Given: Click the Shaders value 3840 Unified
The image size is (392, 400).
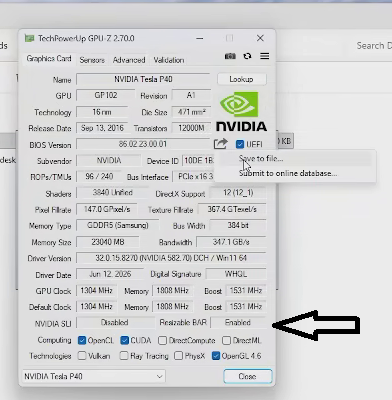Looking at the screenshot, I should (x=113, y=193).
